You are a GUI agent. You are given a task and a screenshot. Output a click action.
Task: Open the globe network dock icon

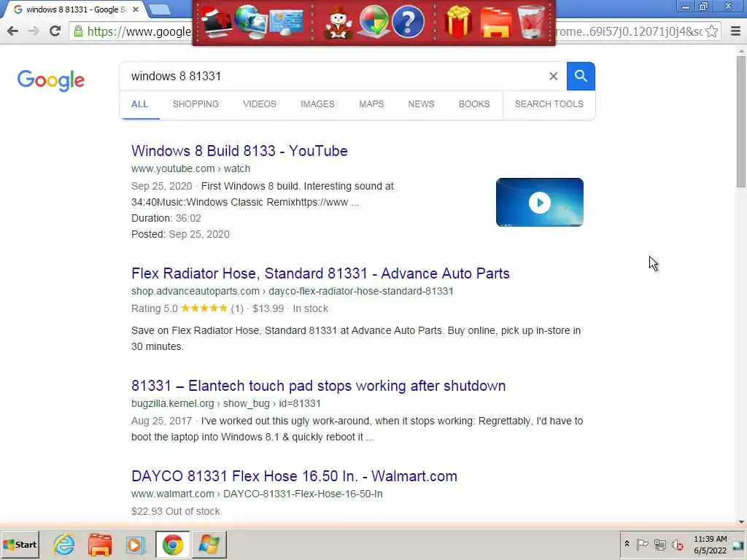[x=251, y=22]
